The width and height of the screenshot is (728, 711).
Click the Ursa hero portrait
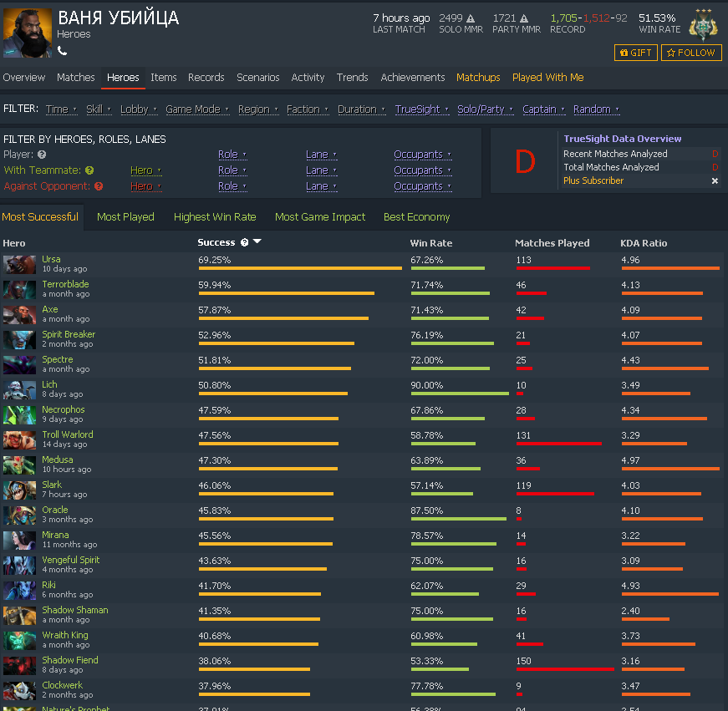pos(19,265)
